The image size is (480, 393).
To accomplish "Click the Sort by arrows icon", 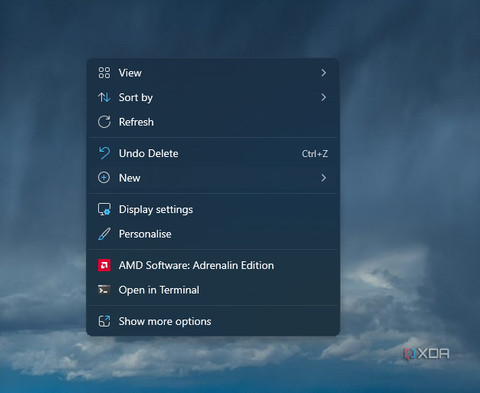I will click(x=104, y=97).
